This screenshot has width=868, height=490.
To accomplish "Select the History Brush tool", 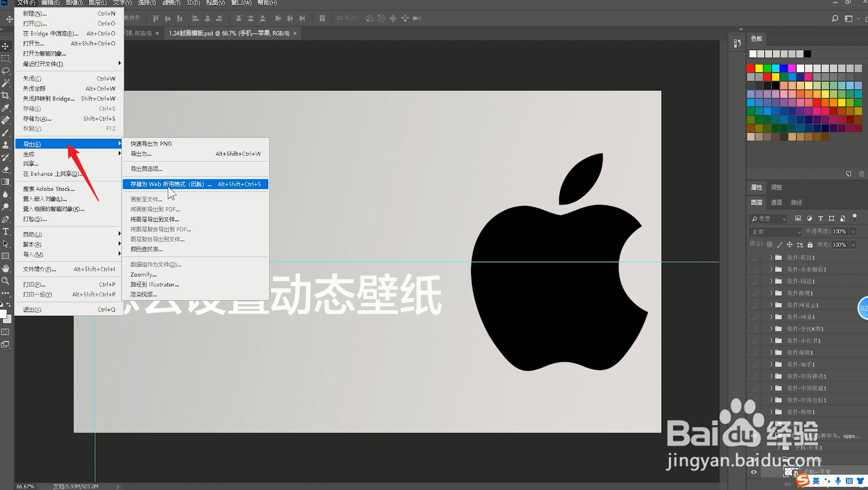I will click(x=5, y=157).
